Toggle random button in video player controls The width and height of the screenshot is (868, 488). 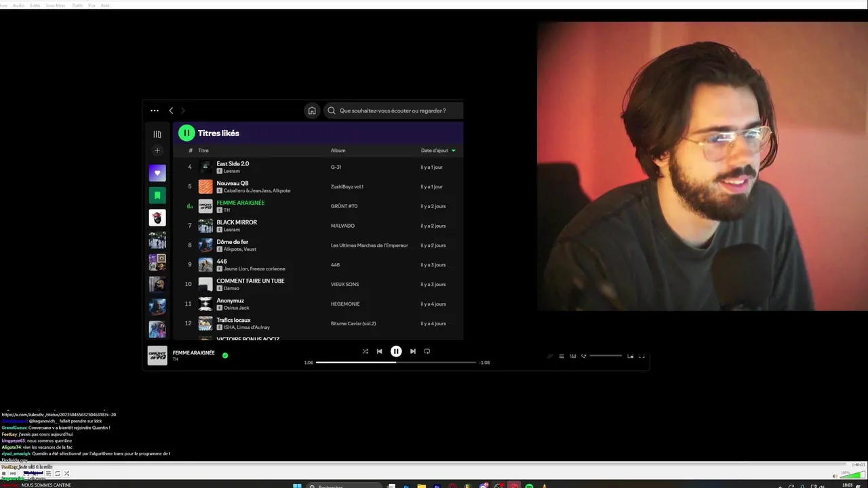click(66, 473)
